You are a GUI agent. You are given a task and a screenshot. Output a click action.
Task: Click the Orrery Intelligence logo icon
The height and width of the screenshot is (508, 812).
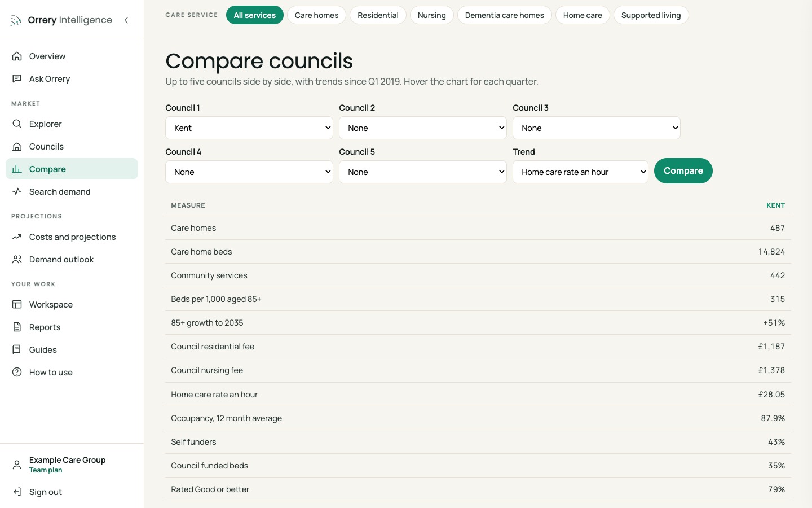[x=16, y=20]
